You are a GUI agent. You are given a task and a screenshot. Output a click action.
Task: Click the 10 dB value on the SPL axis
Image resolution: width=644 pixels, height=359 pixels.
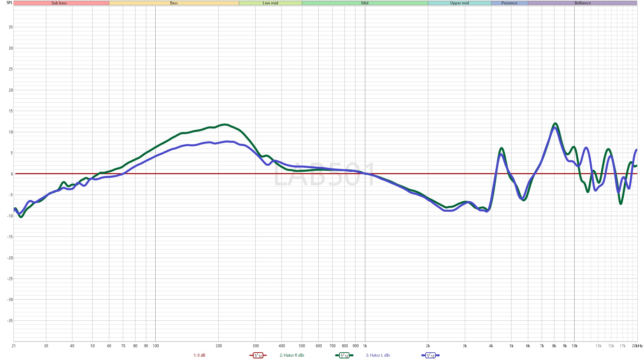(x=11, y=132)
